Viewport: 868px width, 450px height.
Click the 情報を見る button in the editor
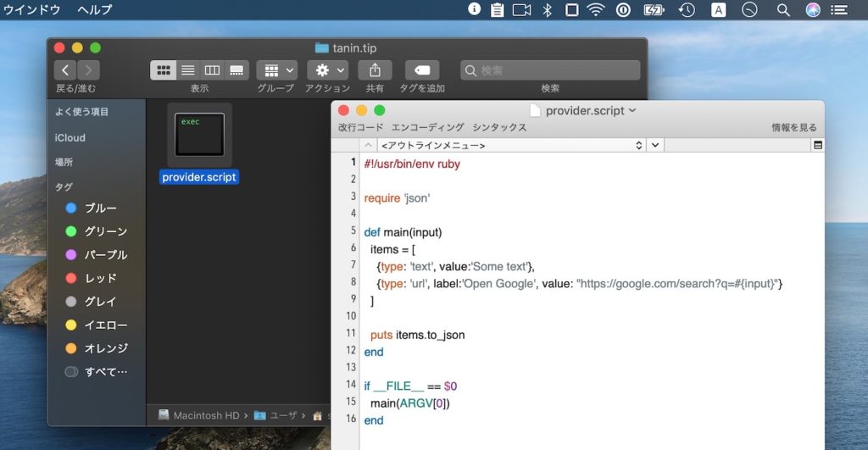click(793, 127)
